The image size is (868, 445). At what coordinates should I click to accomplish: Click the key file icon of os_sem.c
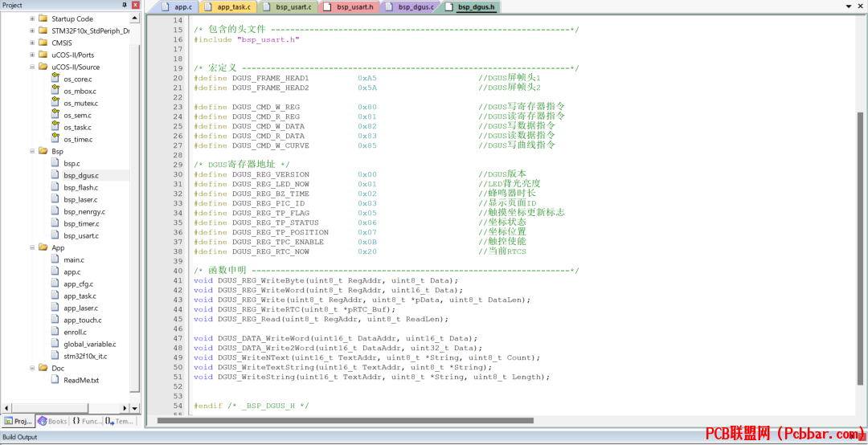click(x=55, y=115)
